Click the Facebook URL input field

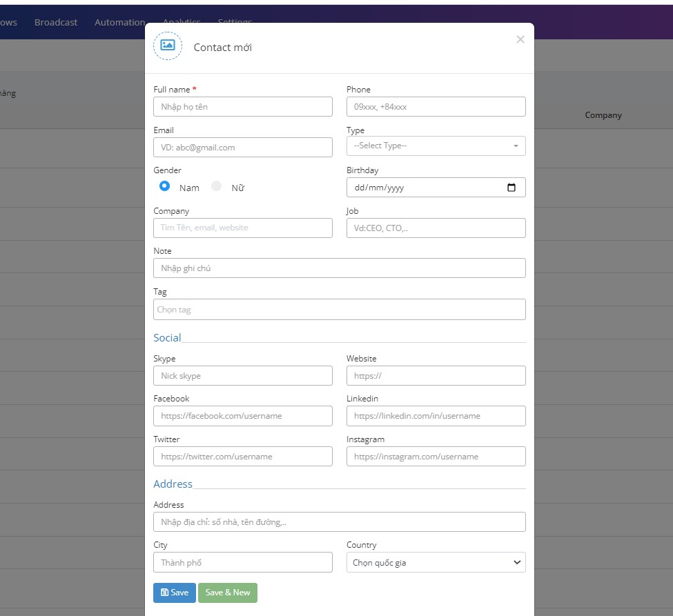[x=242, y=416]
